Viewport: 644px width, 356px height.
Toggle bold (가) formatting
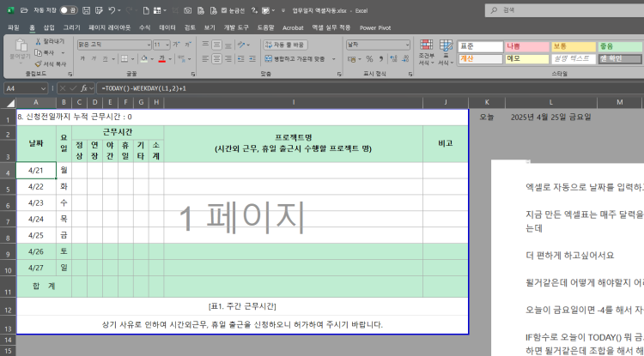(82, 59)
